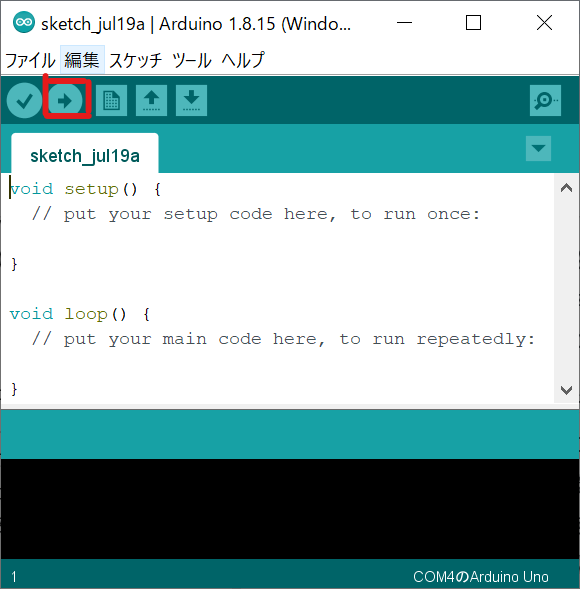This screenshot has width=580, height=589.
Task: Click the setup code comment line
Action: 256,214
